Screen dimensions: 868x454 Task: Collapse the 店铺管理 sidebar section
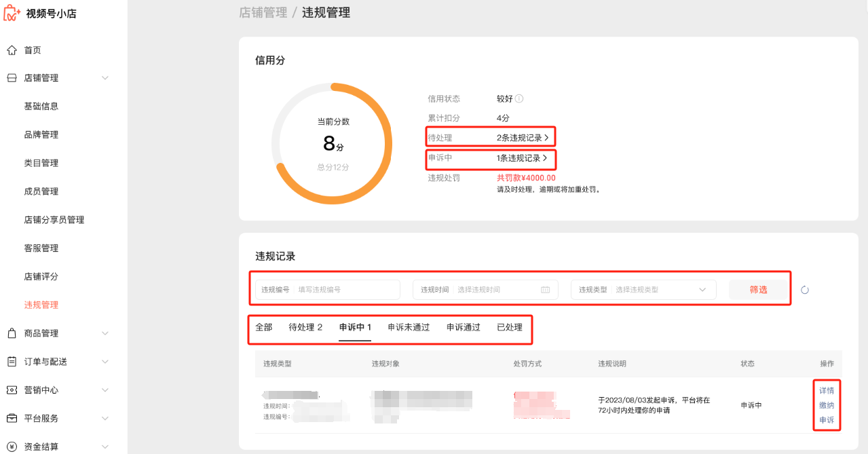click(x=105, y=78)
